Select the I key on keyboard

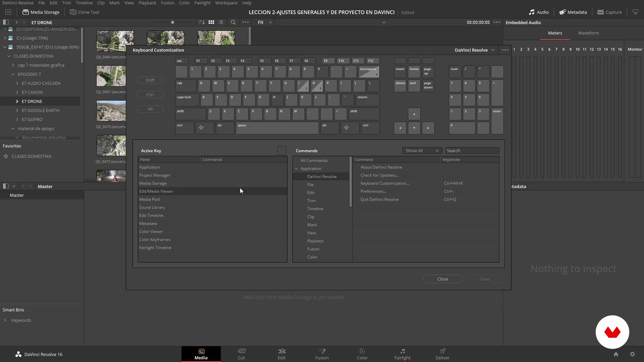click(x=303, y=86)
